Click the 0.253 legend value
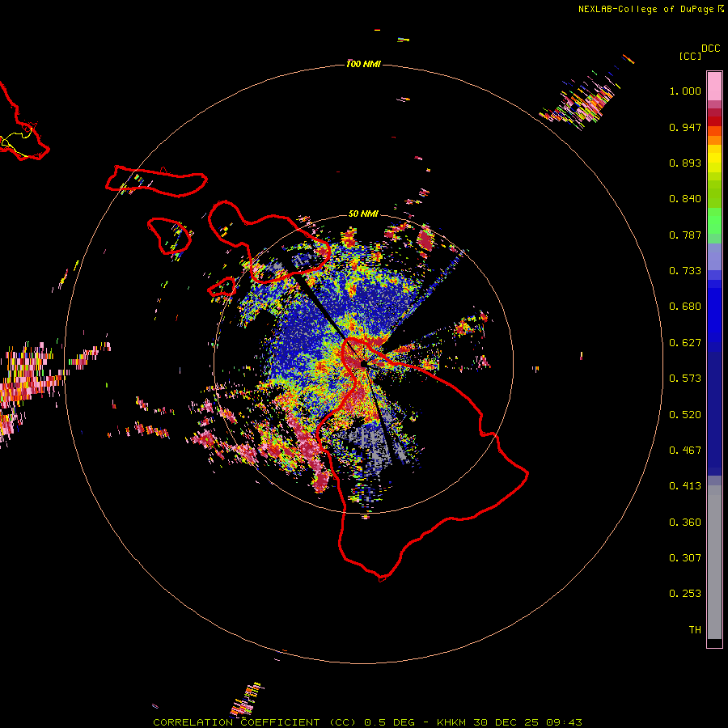This screenshot has width=728, height=728. [x=685, y=594]
